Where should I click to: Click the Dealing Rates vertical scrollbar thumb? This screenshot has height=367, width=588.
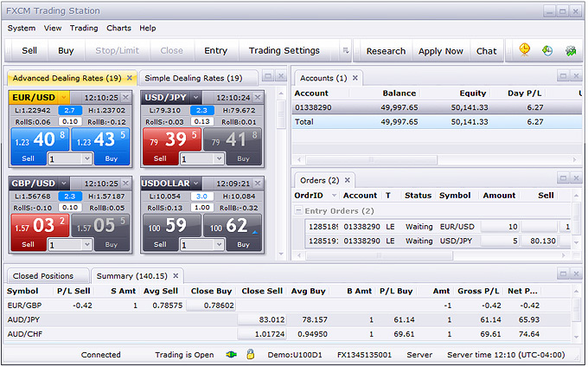pos(281,114)
